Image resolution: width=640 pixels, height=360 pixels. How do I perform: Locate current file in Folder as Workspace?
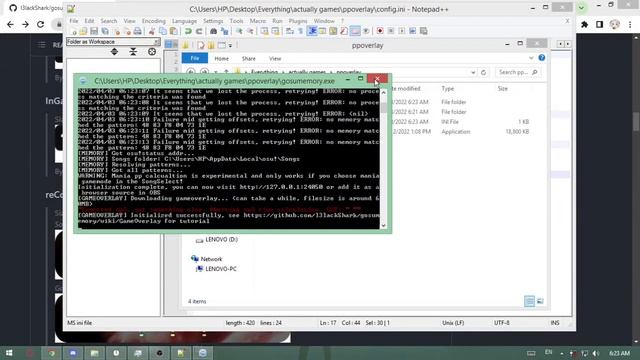(152, 51)
